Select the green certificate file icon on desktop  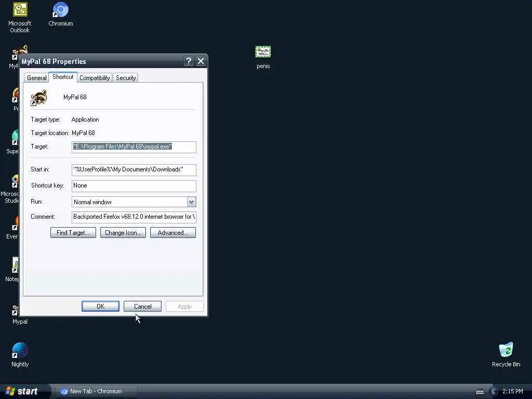pos(263,52)
